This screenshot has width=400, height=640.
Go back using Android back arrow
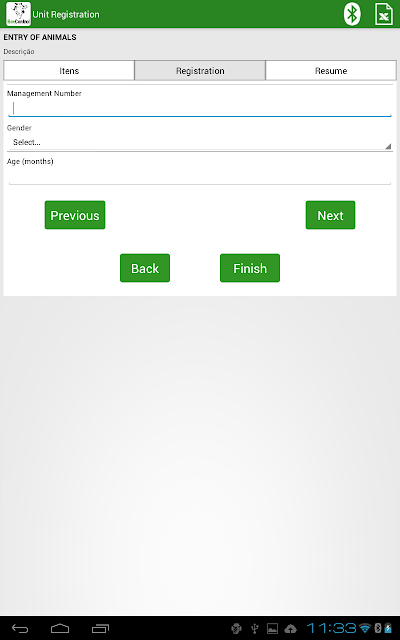click(x=20, y=628)
